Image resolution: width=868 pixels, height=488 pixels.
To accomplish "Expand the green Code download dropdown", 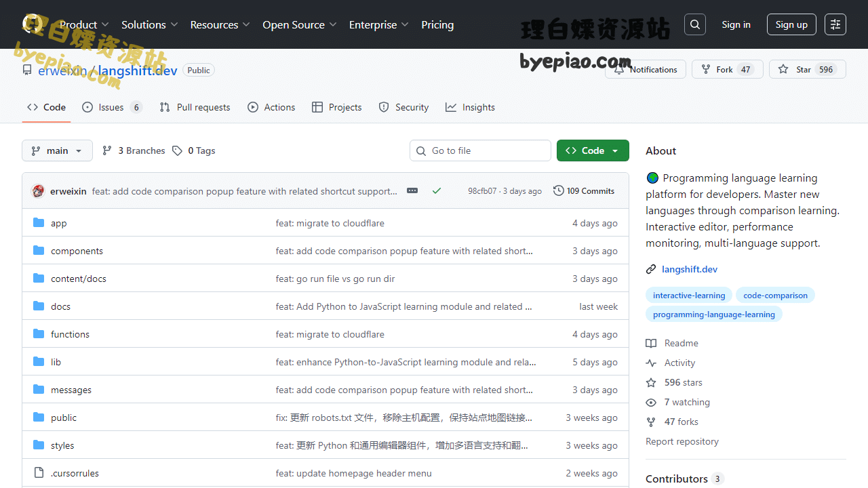I will [x=593, y=150].
